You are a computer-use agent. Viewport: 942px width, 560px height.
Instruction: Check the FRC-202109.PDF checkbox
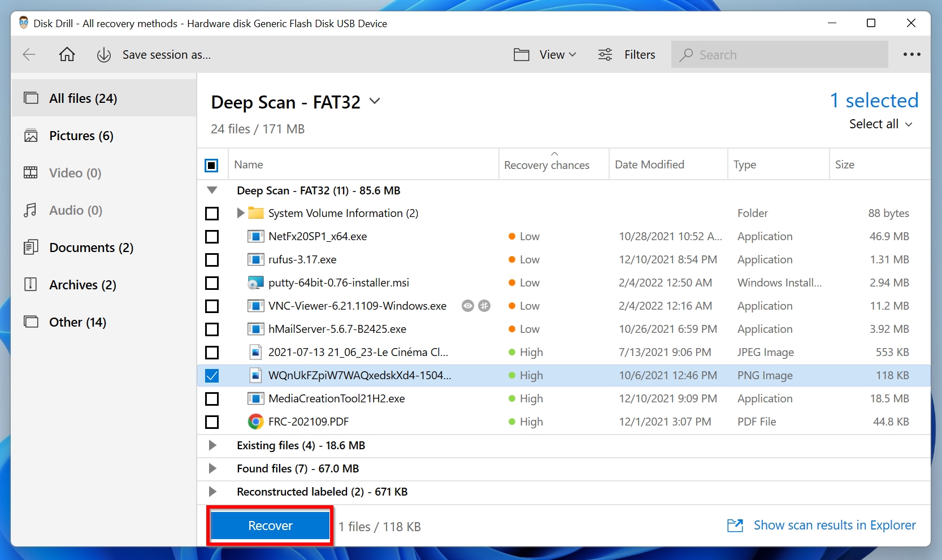[212, 422]
